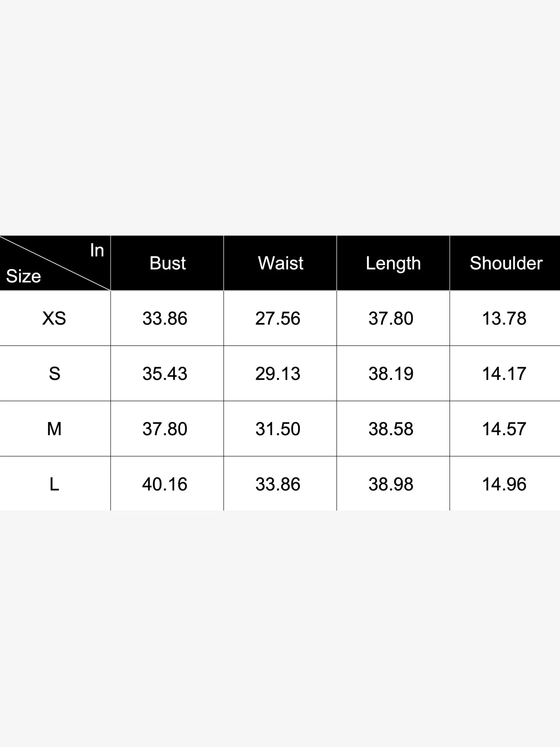Select the S size row label
This screenshot has height=747, width=560.
pos(55,373)
